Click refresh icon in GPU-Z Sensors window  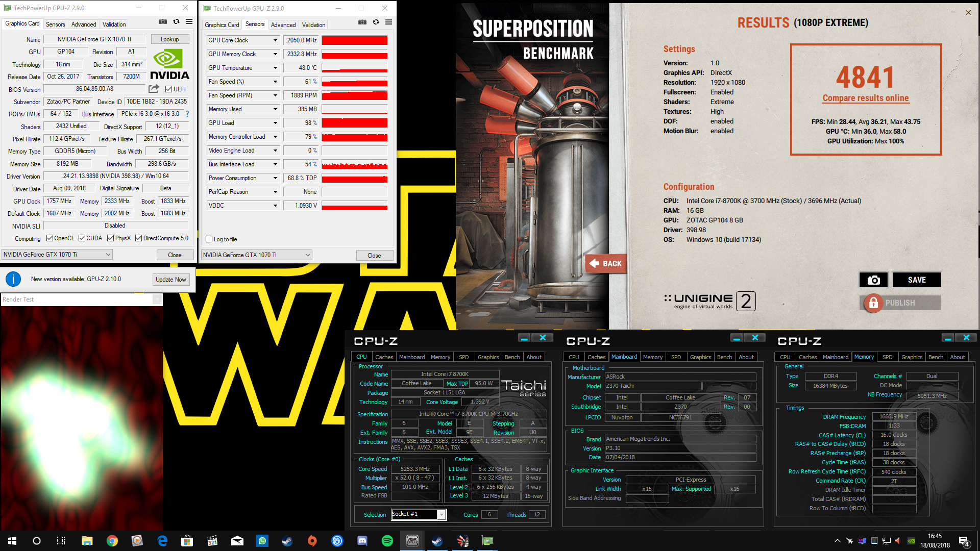[x=376, y=22]
